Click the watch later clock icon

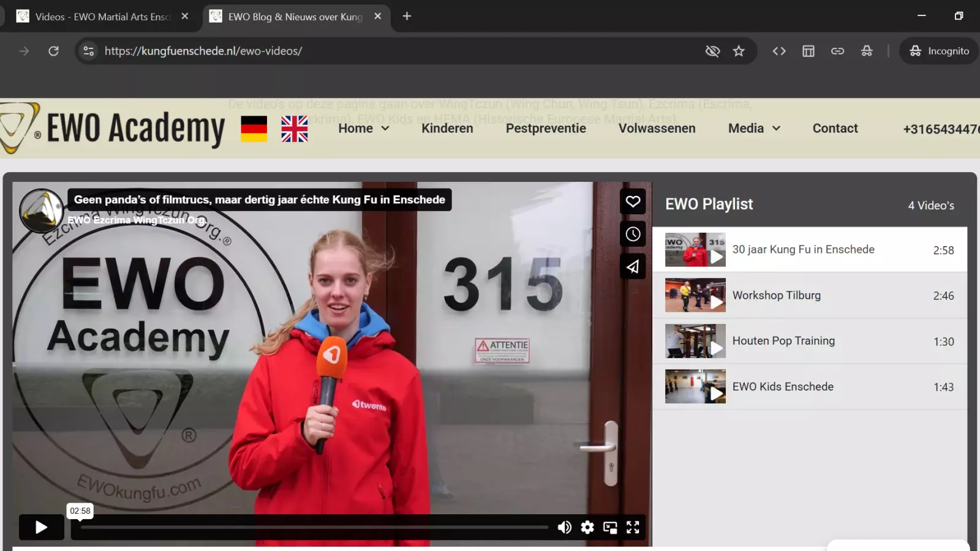[633, 234]
